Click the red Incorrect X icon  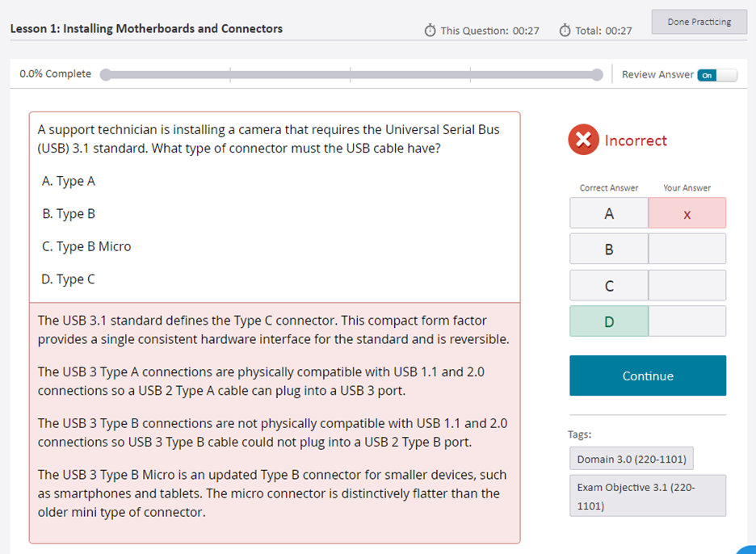click(x=583, y=140)
